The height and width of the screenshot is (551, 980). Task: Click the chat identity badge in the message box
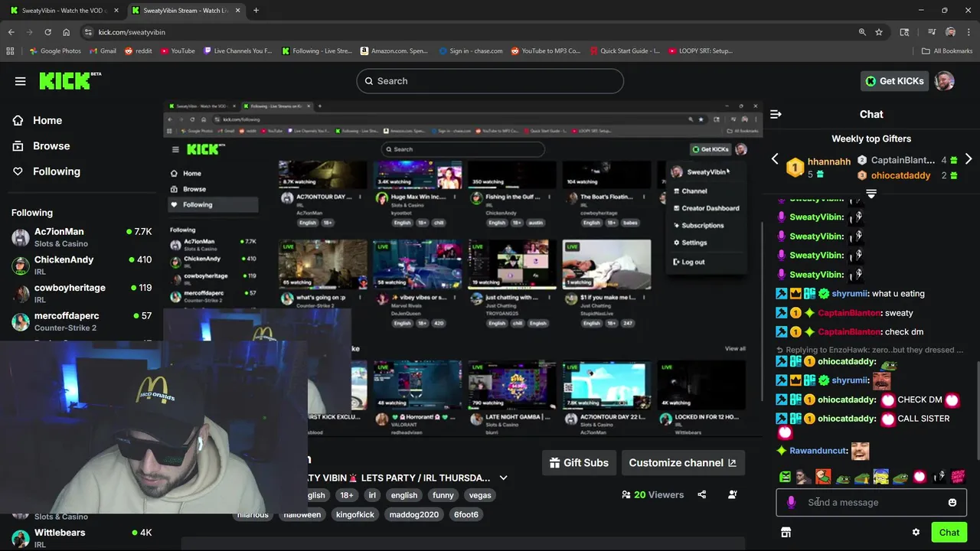click(792, 503)
